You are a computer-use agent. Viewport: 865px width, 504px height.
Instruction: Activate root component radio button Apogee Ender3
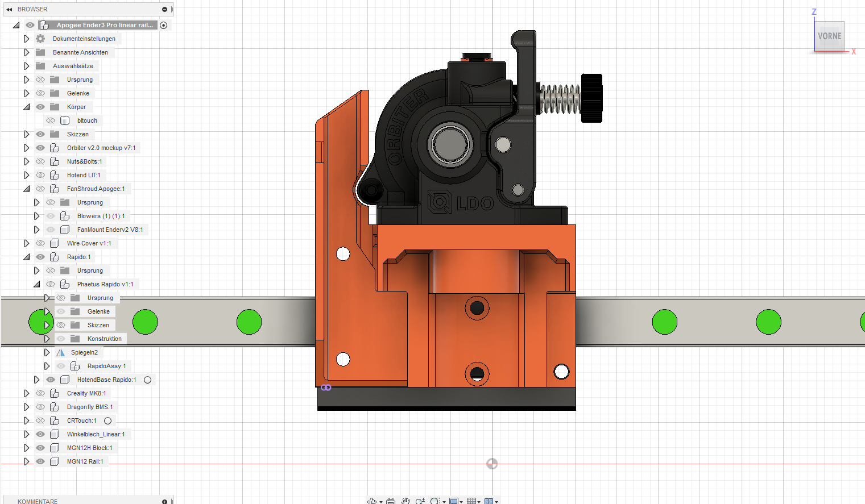tap(164, 25)
